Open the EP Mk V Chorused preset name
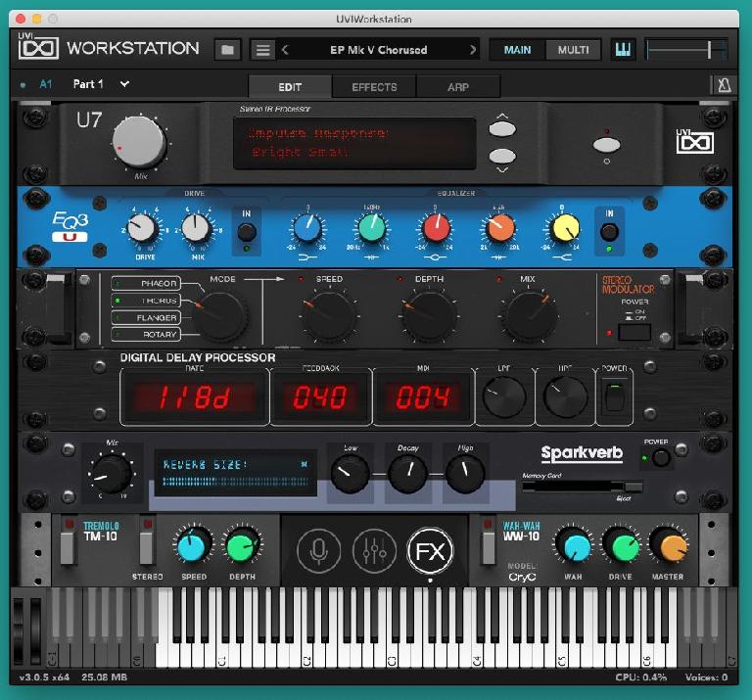 tap(378, 50)
